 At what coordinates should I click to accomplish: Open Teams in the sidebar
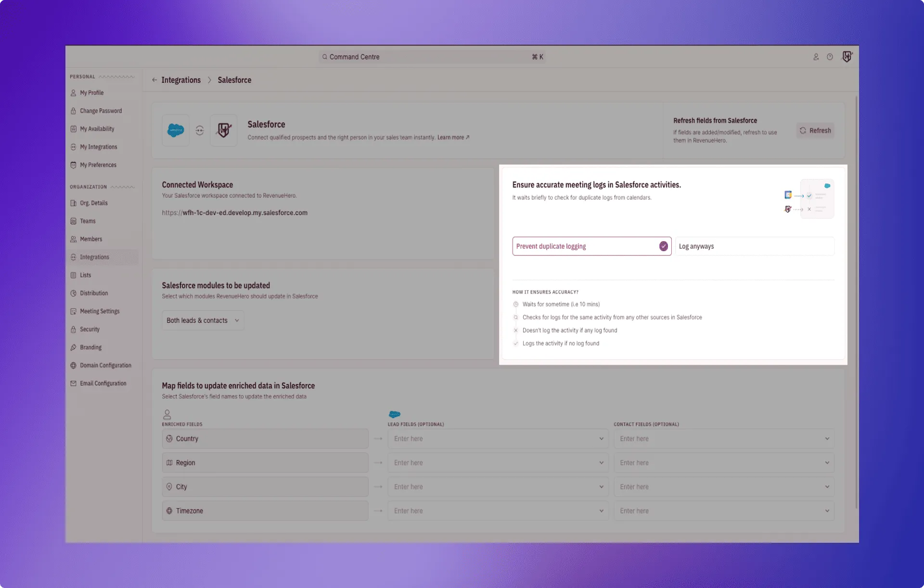tap(88, 221)
